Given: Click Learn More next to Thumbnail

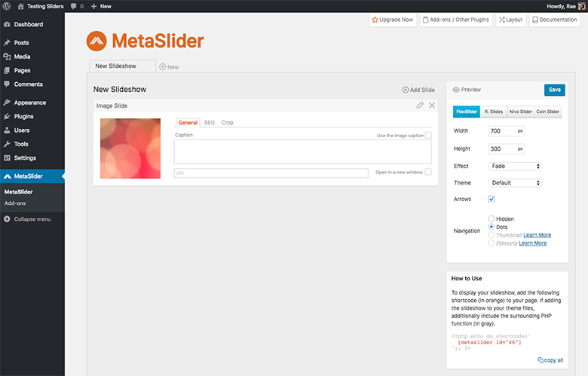Looking at the screenshot, I should 537,235.
